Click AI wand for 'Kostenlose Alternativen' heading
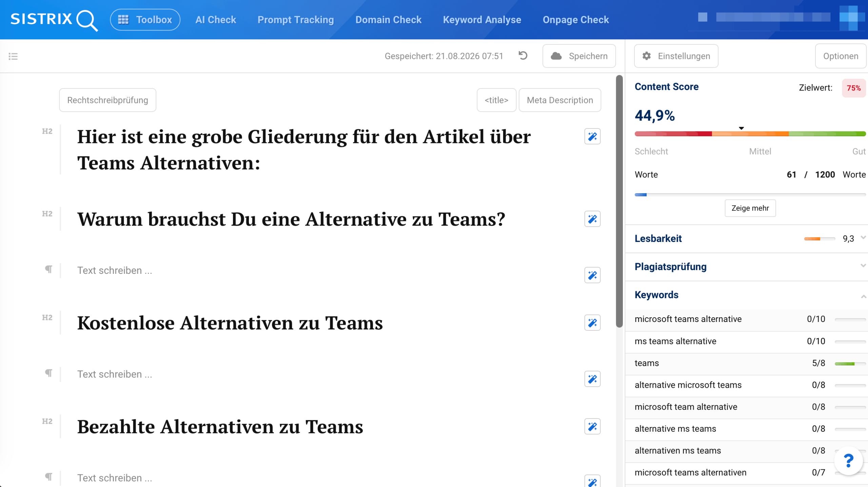The height and width of the screenshot is (487, 868). click(592, 323)
